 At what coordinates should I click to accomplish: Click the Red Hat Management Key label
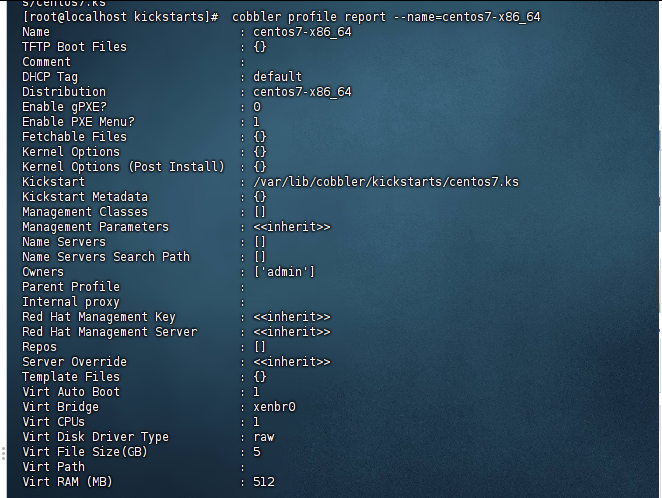[98, 317]
